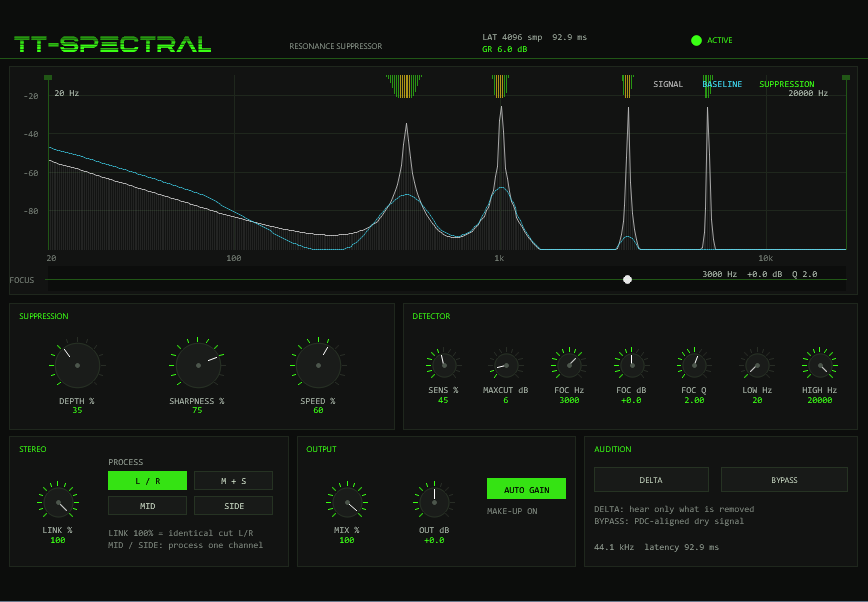Click the 10k frequency axis label
The image size is (868, 602).
766,258
